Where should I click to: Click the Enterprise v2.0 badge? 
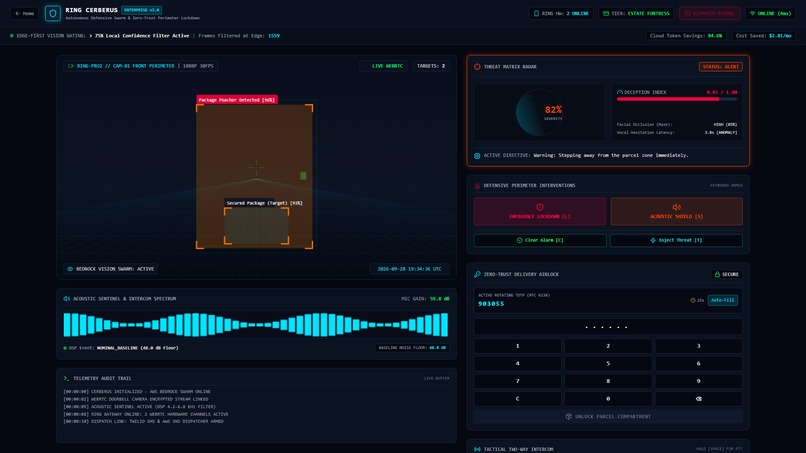pos(141,10)
